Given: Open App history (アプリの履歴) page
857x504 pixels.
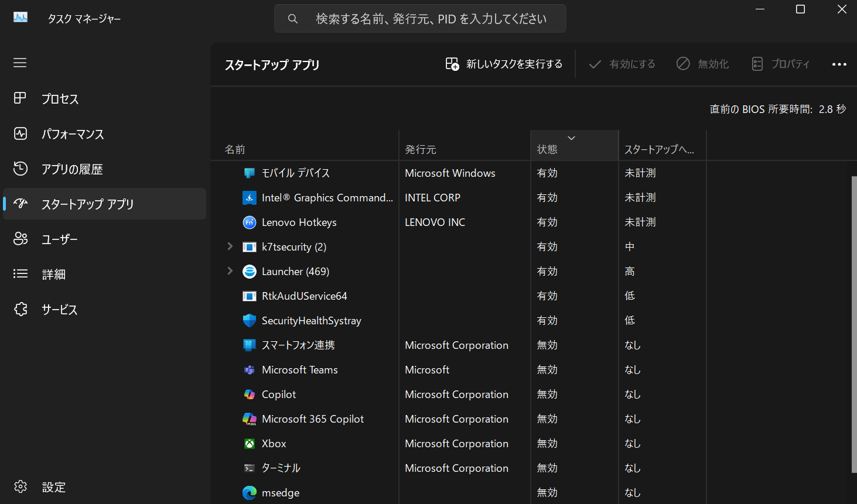Looking at the screenshot, I should coord(71,169).
